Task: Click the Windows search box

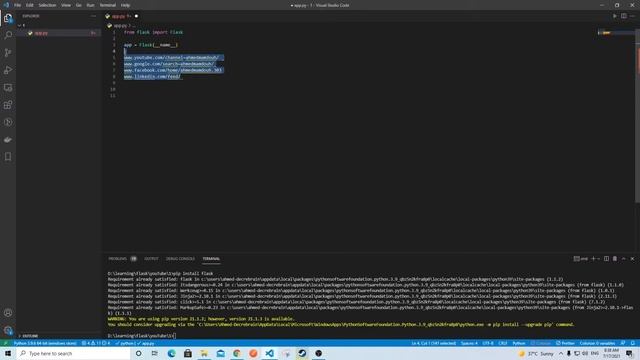Action: tap(73, 353)
